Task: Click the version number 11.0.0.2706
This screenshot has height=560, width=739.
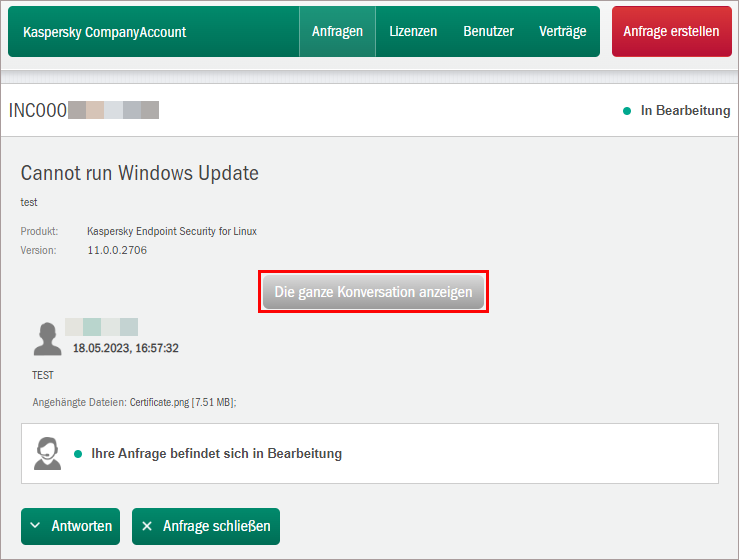Action: coord(117,250)
